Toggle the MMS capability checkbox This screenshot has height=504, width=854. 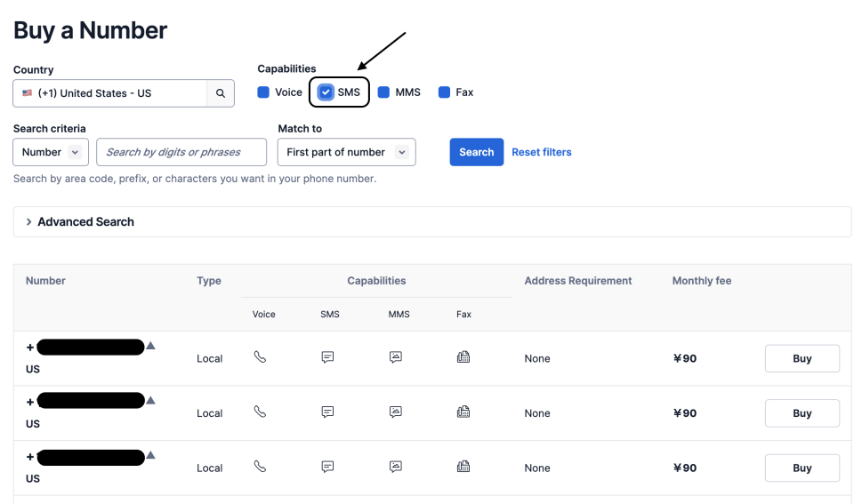point(383,92)
